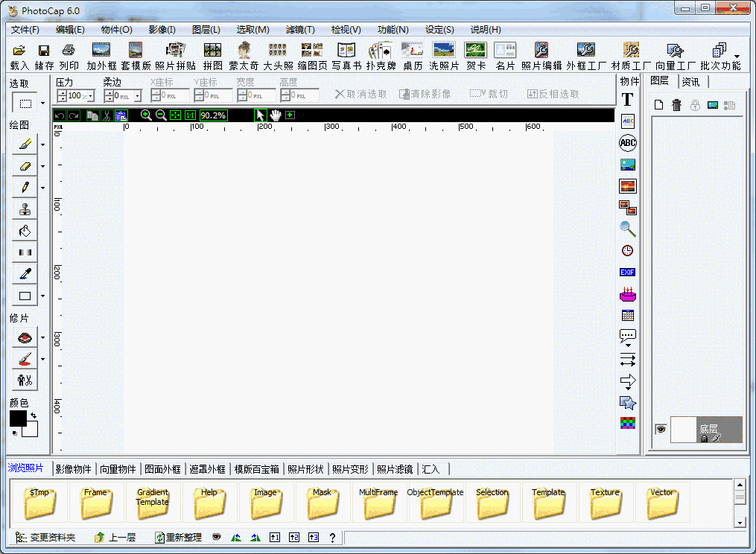Select the eyedropper color picker tool
The height and width of the screenshot is (554, 756).
[25, 274]
